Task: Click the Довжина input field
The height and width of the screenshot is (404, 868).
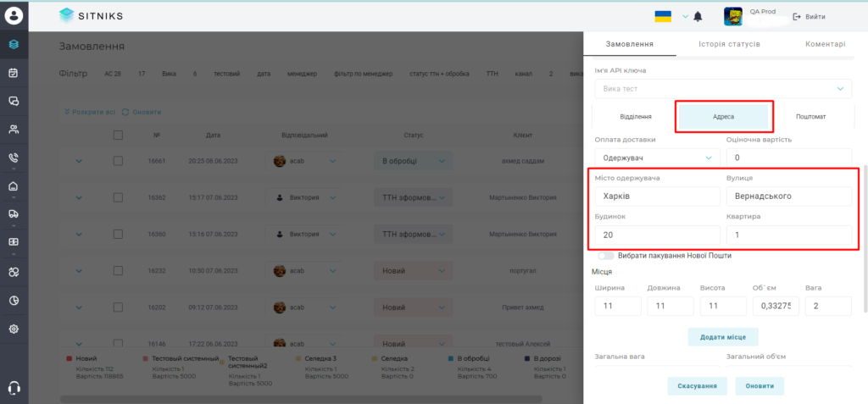Action: tap(670, 306)
